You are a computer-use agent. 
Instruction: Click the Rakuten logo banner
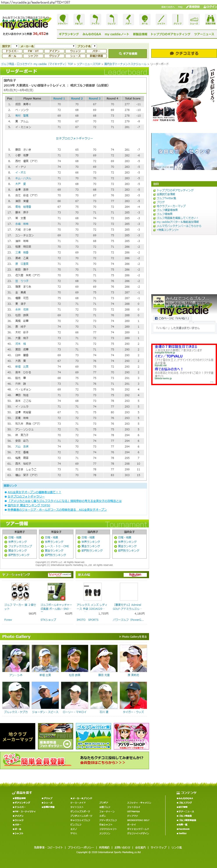(135, 574)
